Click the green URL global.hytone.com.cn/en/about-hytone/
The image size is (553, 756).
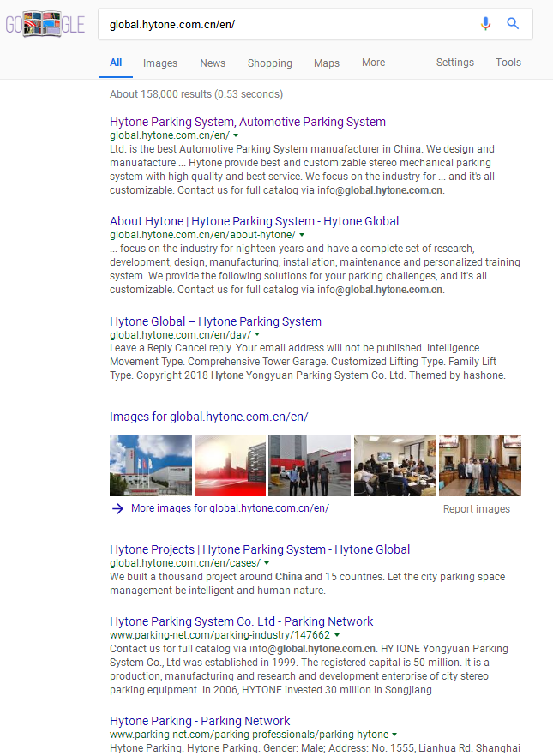[x=202, y=235]
